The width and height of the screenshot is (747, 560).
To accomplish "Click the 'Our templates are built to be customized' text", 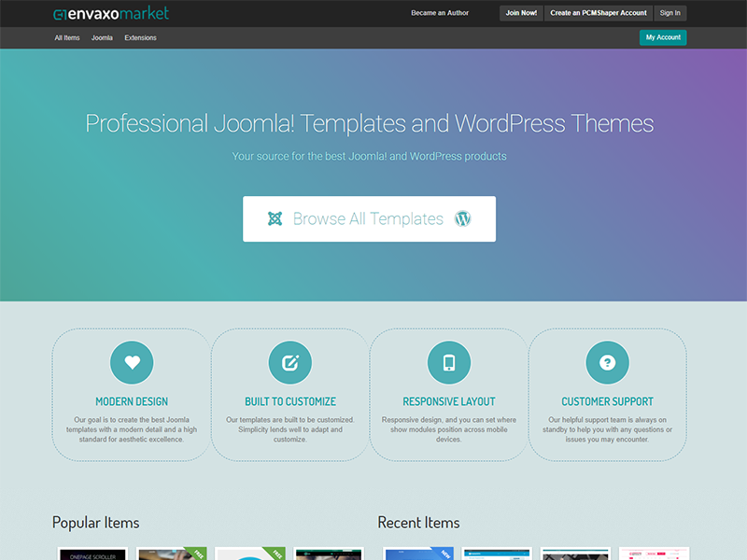I will coord(290,429).
